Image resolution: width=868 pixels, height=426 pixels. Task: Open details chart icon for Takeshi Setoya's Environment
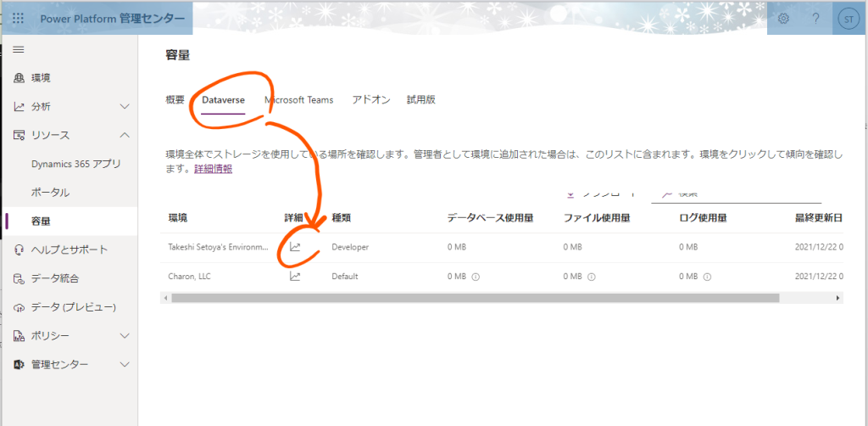[295, 247]
